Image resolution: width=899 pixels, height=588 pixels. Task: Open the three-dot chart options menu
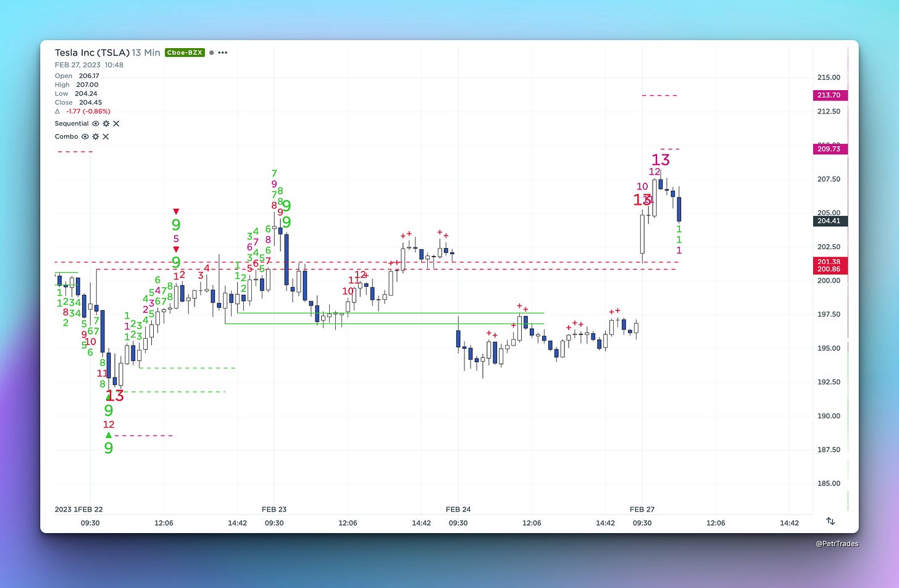click(x=223, y=53)
